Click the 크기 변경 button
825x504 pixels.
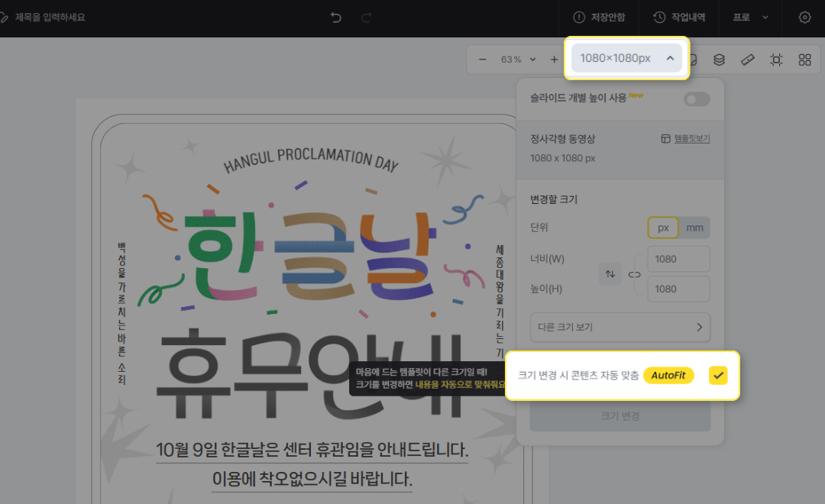point(620,416)
